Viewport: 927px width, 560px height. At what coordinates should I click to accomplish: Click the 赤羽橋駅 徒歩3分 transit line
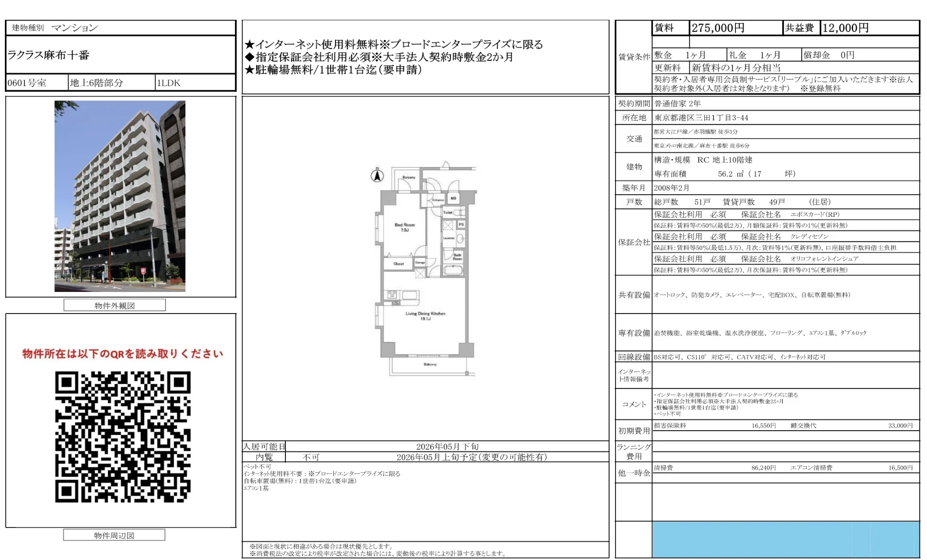click(696, 132)
